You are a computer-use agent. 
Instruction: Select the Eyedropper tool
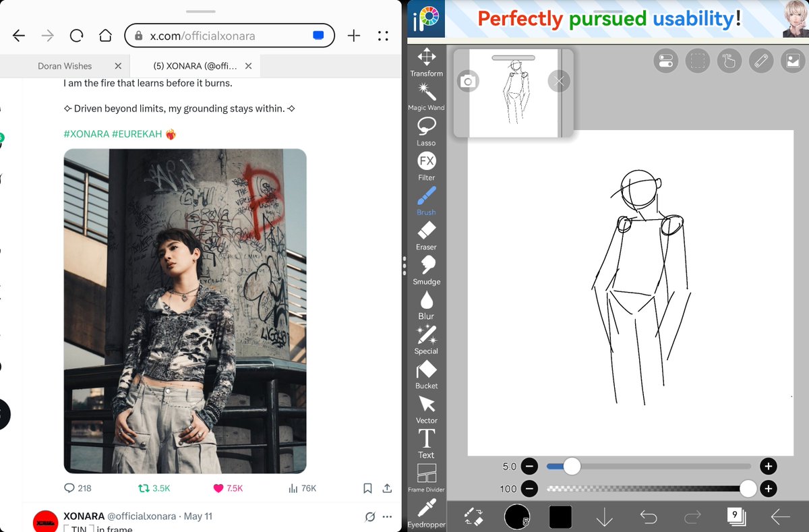[426, 514]
